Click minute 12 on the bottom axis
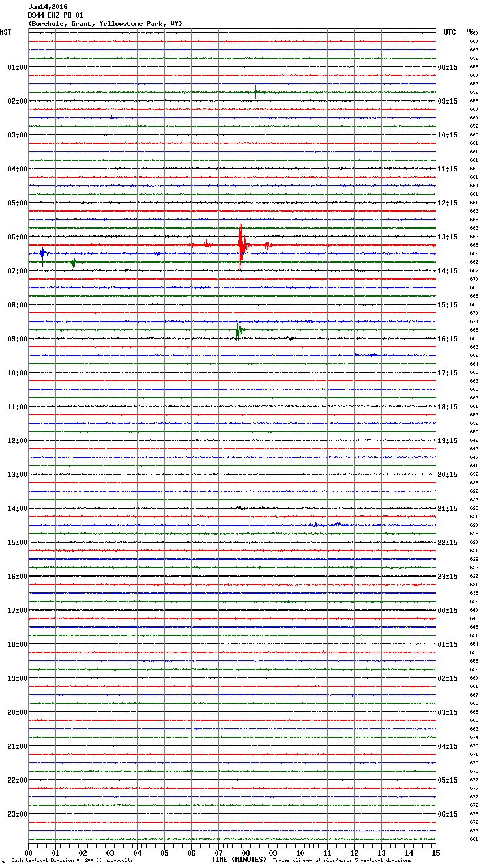Image resolution: width=481 pixels, height=868 pixels. tap(354, 853)
